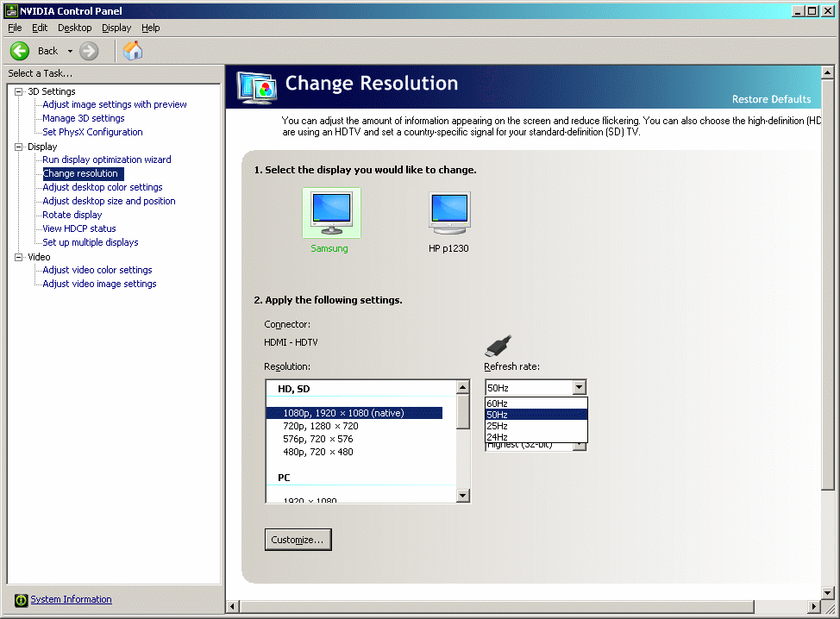Click the resolution list scroll up arrow
Viewport: 840px width, 619px height.
click(463, 386)
